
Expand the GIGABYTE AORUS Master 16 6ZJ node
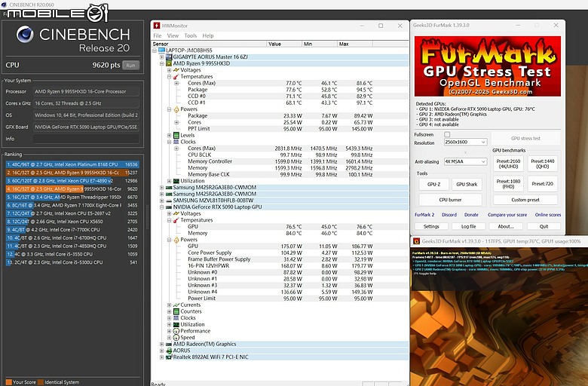(x=161, y=57)
